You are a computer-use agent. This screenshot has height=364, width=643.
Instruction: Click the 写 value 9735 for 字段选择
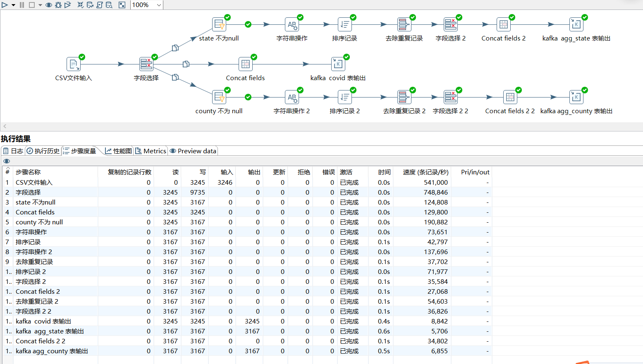[198, 192]
